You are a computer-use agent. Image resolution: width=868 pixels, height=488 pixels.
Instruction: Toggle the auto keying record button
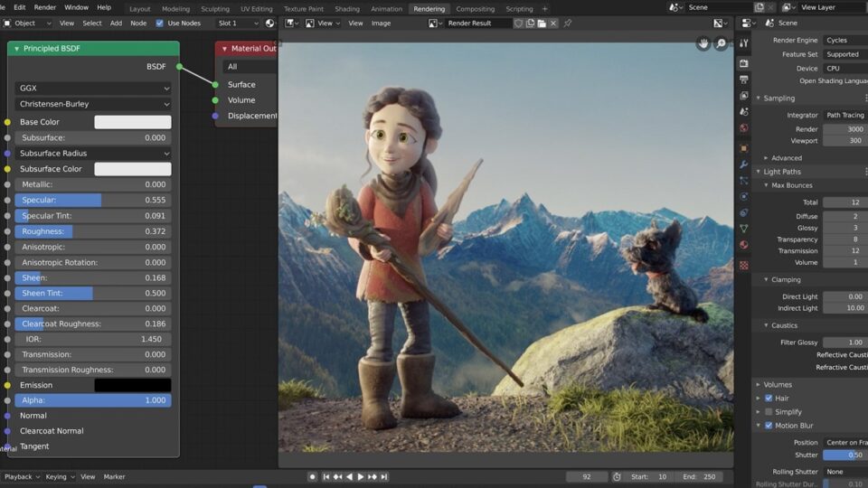coord(312,476)
